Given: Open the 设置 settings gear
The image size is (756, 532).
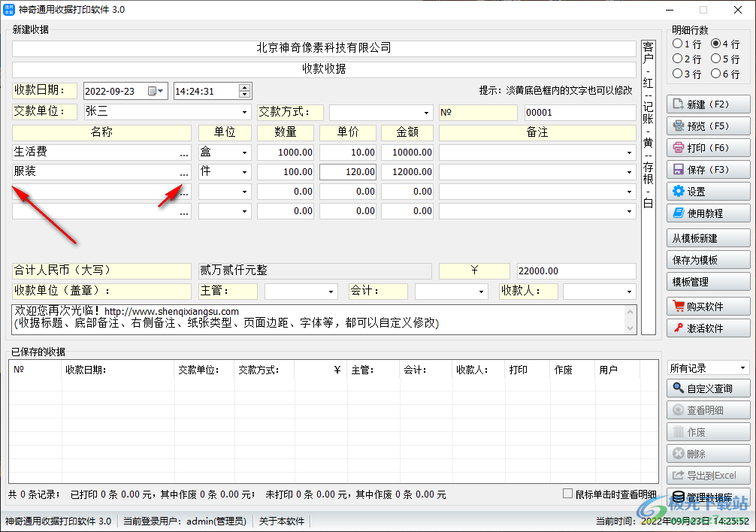Looking at the screenshot, I should click(707, 192).
